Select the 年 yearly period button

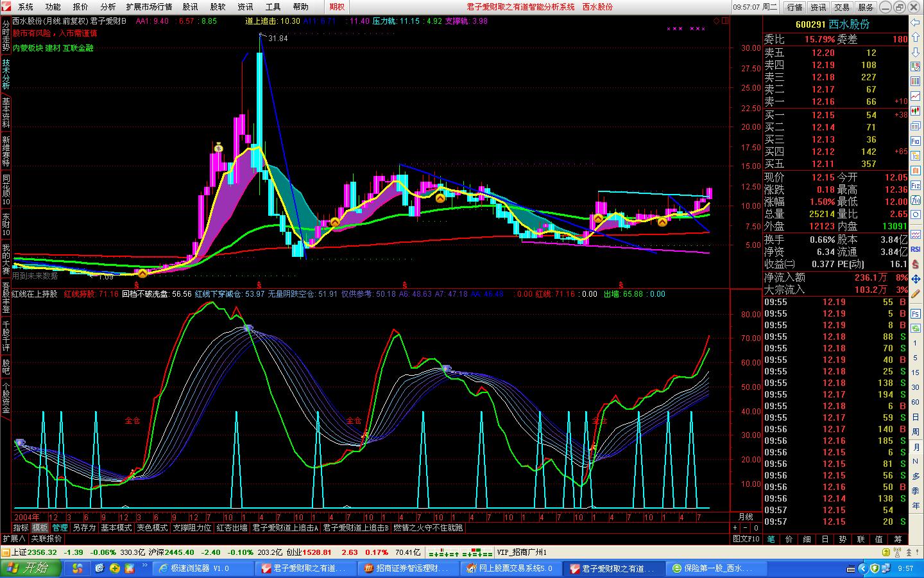click(x=915, y=505)
